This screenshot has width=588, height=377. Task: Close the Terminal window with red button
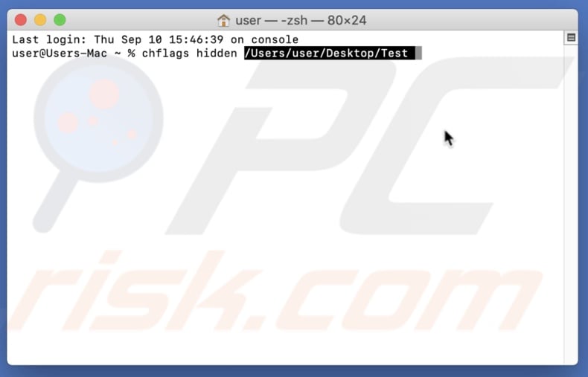(21, 20)
